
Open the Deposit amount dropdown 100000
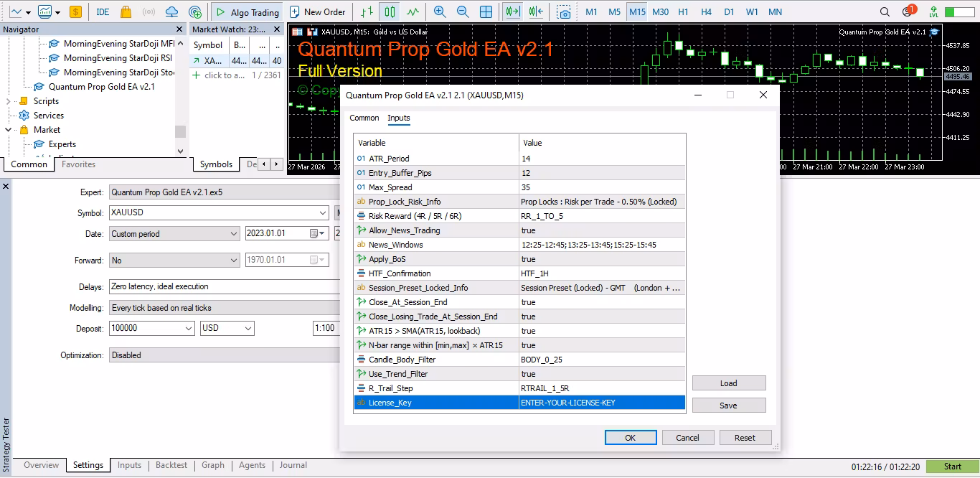pos(152,328)
